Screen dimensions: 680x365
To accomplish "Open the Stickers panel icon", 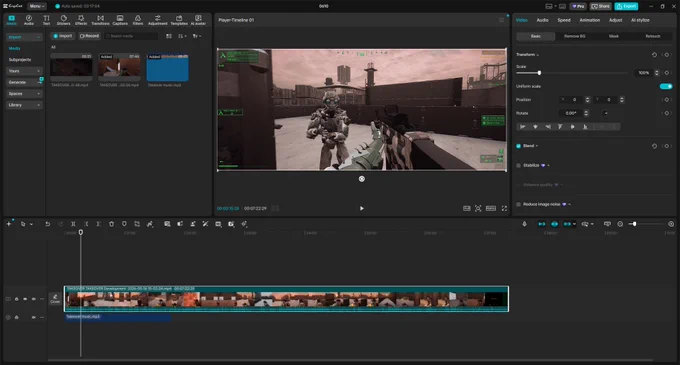I will [x=63, y=20].
